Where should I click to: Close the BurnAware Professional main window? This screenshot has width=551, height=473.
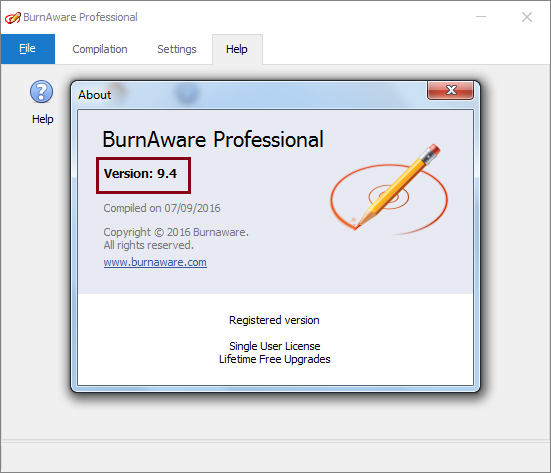[527, 17]
